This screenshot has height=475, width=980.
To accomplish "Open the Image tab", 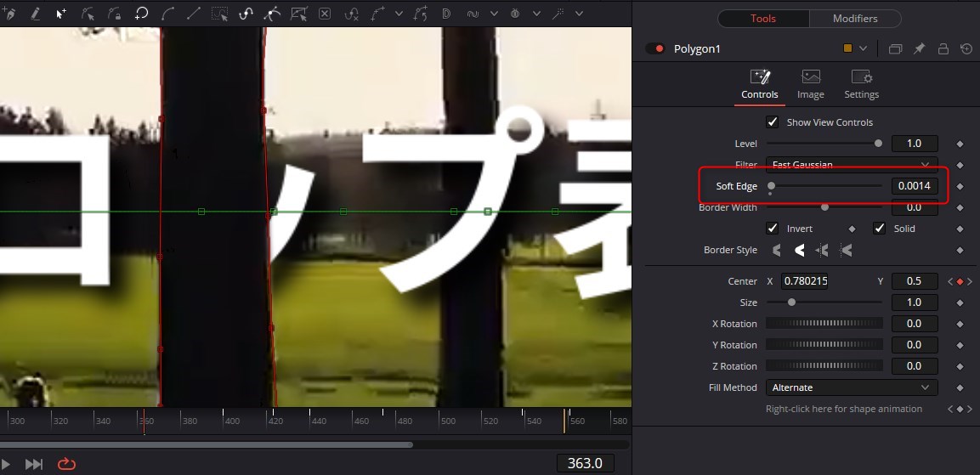I will (811, 85).
